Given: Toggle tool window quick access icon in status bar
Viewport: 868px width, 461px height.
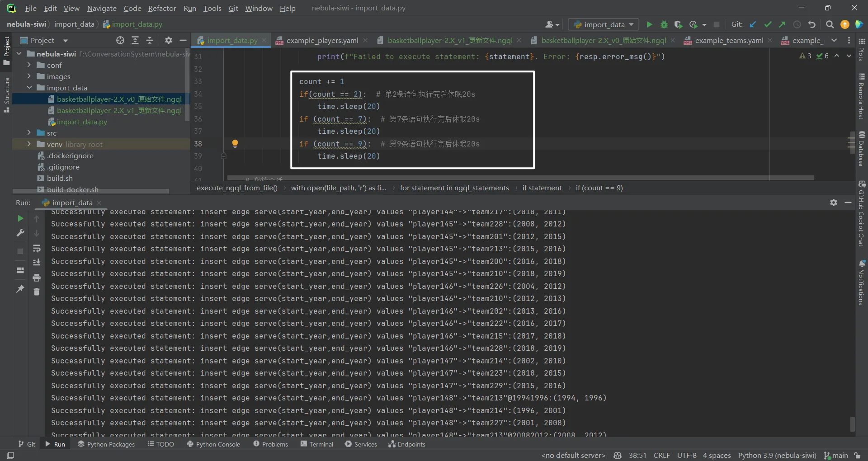Looking at the screenshot, I should 10,455.
